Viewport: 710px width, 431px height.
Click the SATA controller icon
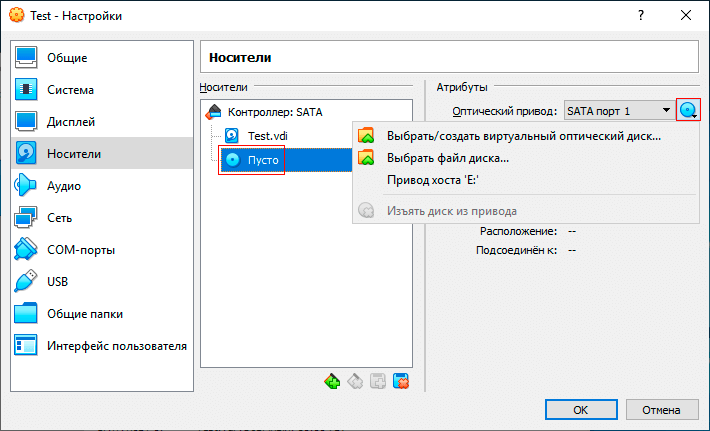point(213,112)
